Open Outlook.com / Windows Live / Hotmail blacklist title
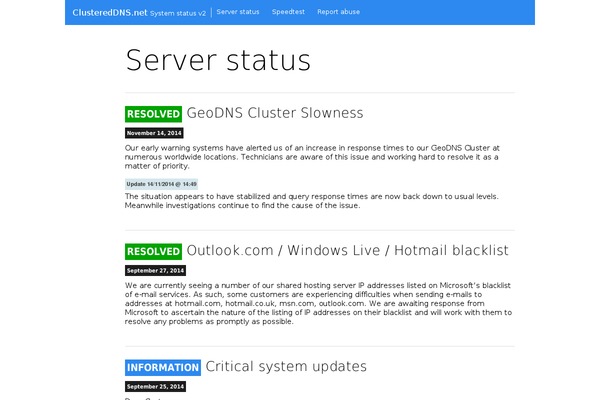Image resolution: width=600 pixels, height=400 pixels. click(347, 250)
